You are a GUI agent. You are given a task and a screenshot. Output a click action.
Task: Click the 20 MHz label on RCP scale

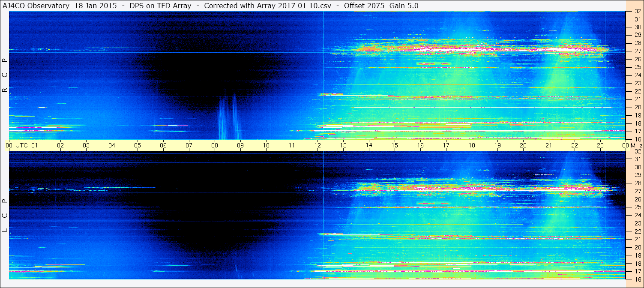click(x=637, y=107)
